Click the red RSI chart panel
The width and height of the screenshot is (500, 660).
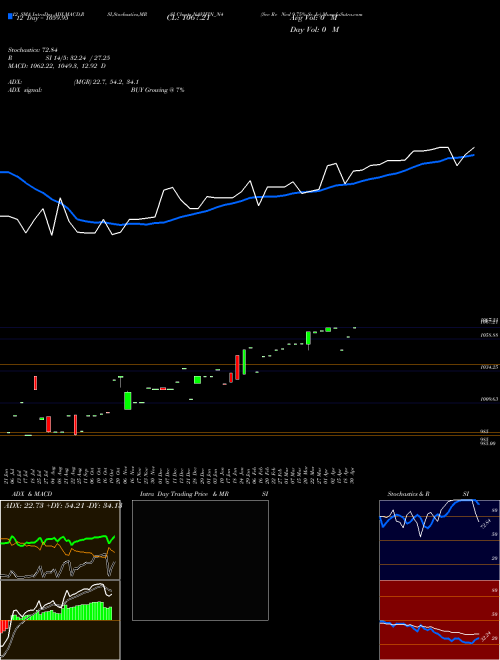point(439,620)
